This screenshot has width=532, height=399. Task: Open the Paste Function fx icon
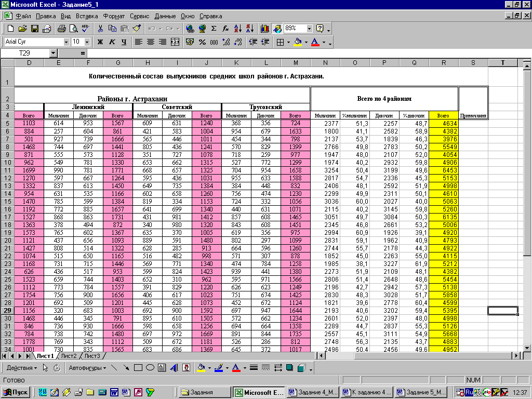coord(225,29)
